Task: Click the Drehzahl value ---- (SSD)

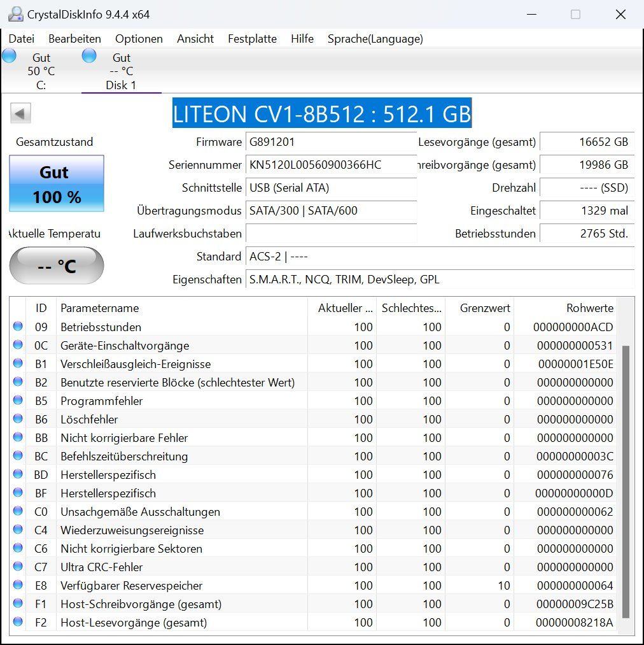Action: pyautogui.click(x=587, y=188)
